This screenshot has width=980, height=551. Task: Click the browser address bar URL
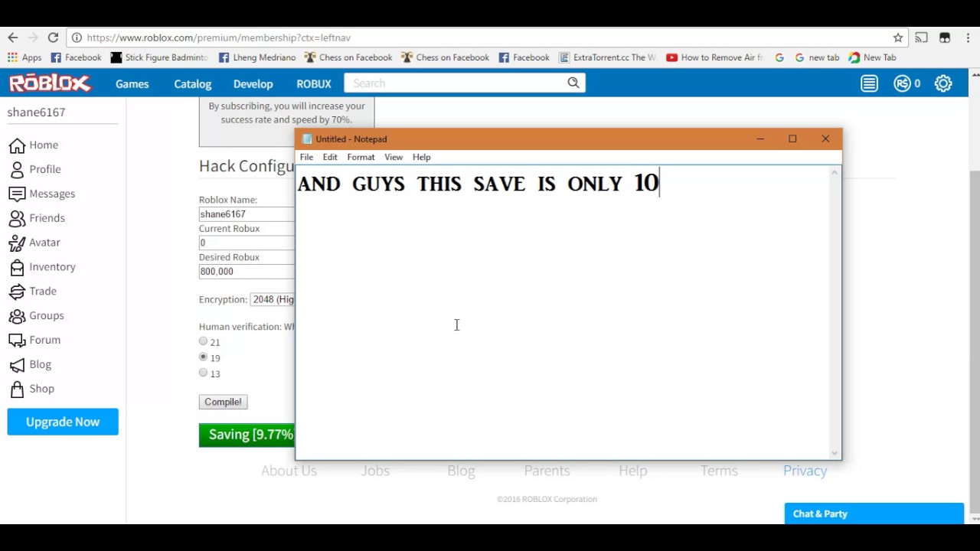point(218,37)
